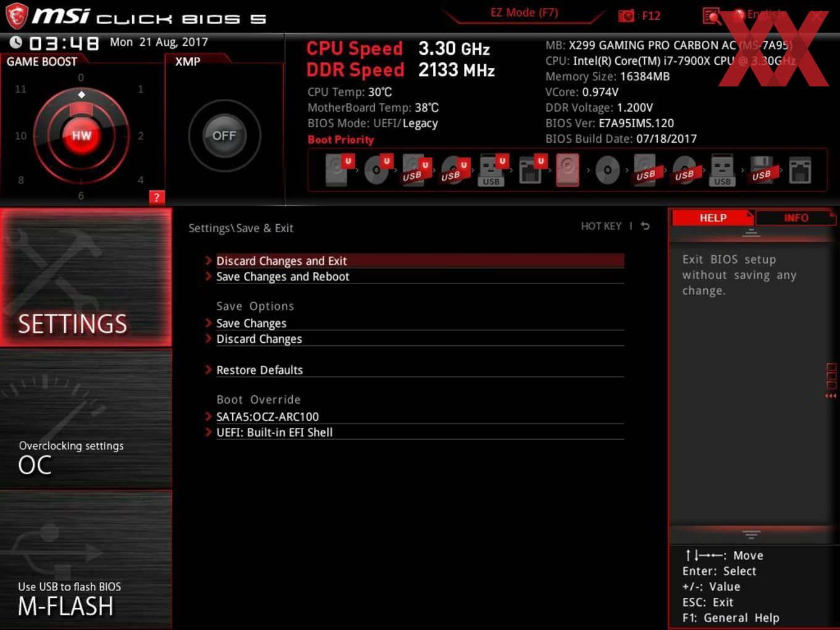Click the Settings\Save & Exit breadcrumb
The image size is (840, 630).
pyautogui.click(x=241, y=228)
